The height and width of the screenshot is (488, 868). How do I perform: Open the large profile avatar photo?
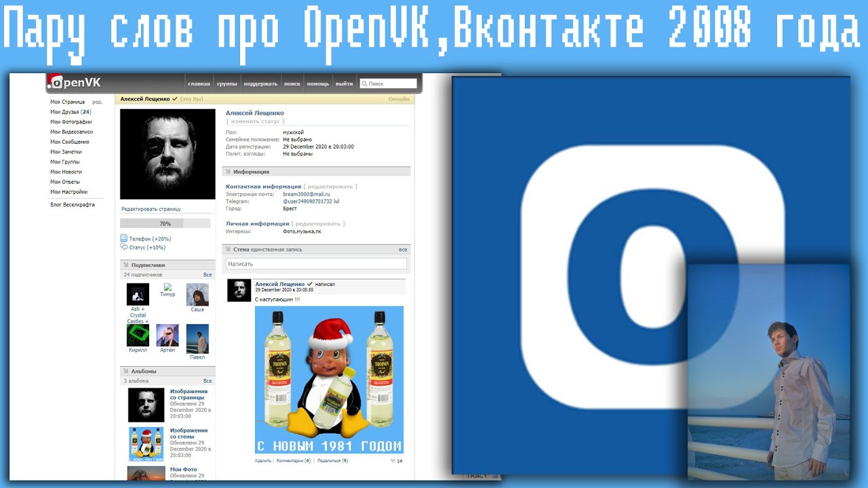pos(167,154)
